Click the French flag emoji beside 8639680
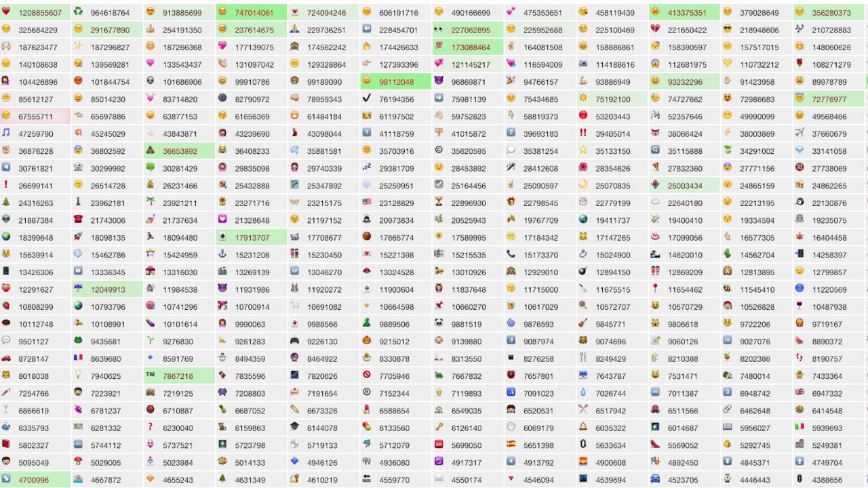868x488 pixels. coord(78,358)
